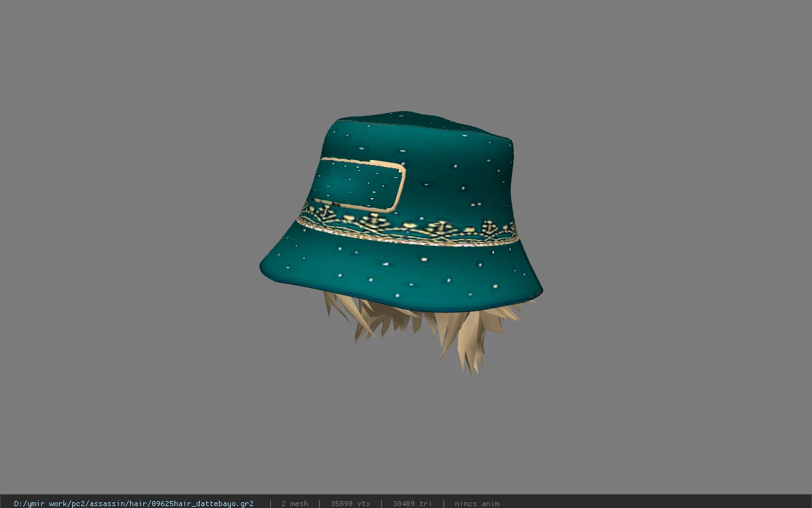
Task: Click the empty dark status bar area
Action: click(x=653, y=502)
